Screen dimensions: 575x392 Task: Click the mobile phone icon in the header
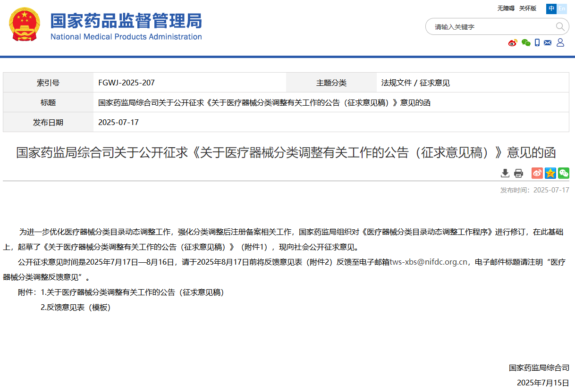click(537, 42)
